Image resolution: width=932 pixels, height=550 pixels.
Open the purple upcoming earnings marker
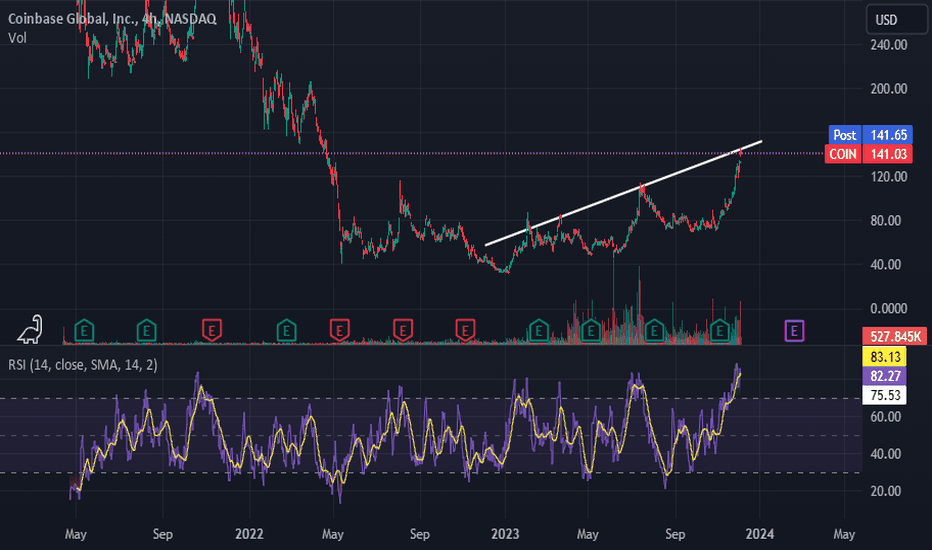[794, 331]
